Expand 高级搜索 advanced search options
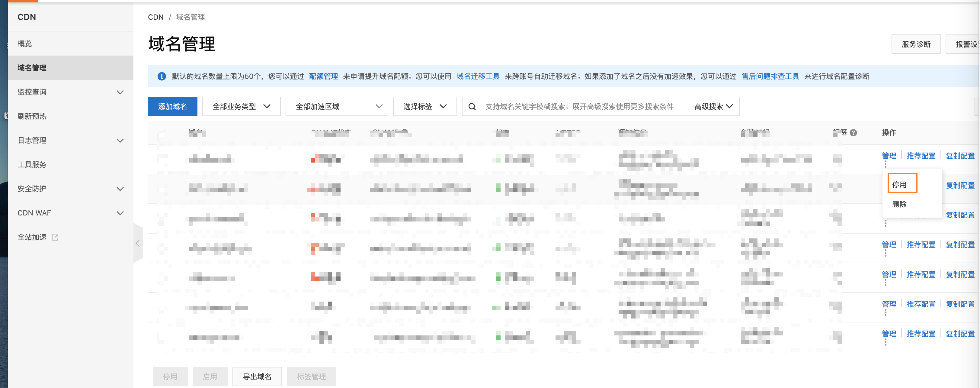Screen dimensions: 980x388 click(x=713, y=107)
